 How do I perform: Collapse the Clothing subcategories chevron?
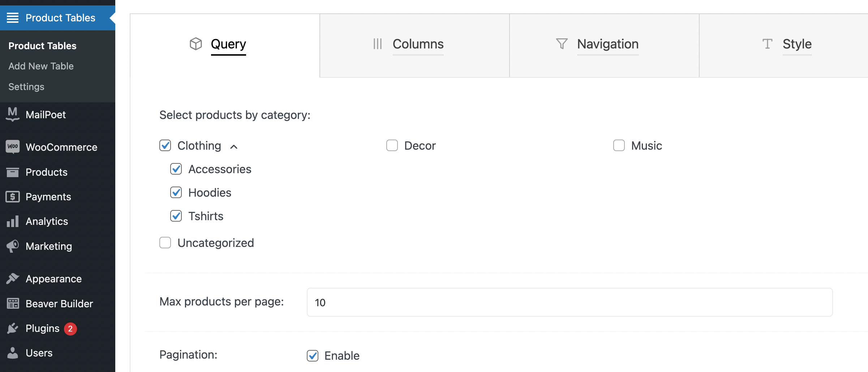[234, 146]
